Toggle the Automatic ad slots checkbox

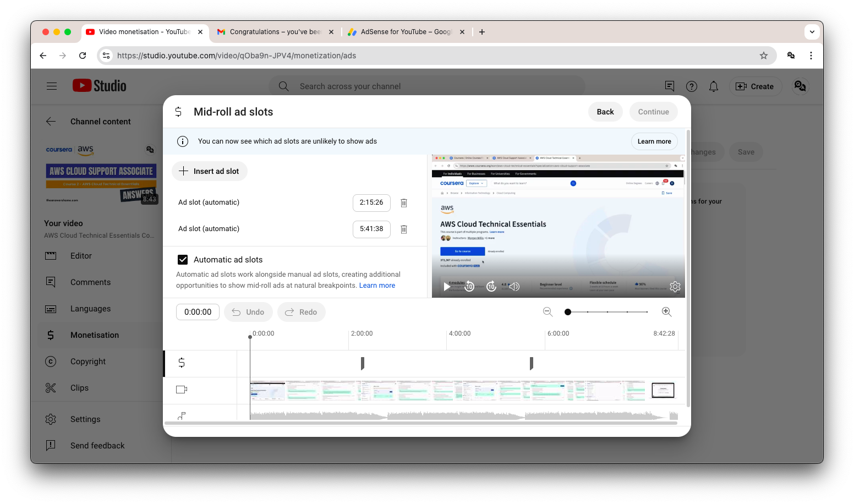coord(183,260)
